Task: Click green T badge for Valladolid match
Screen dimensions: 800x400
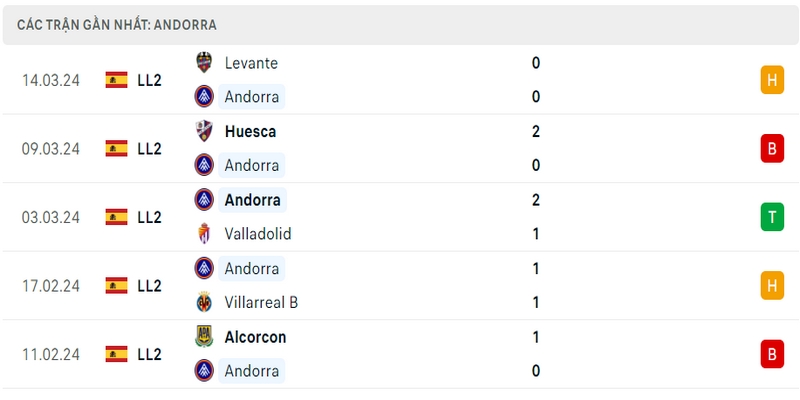Action: pos(772,217)
